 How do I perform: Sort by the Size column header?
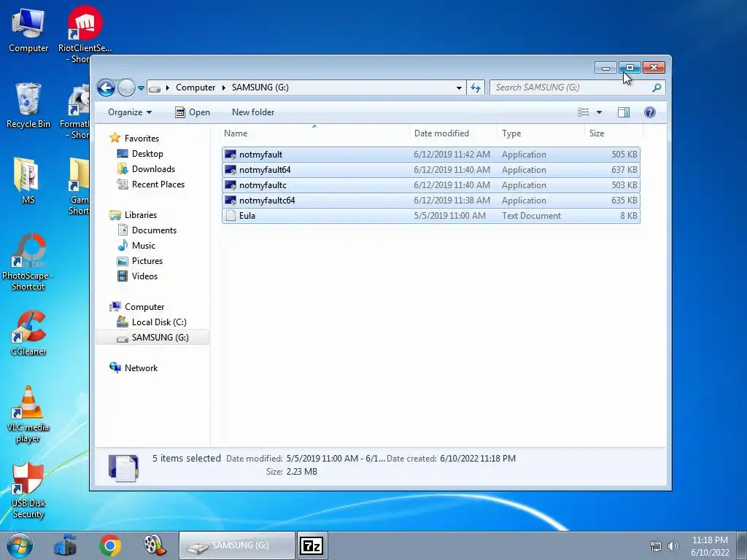tap(614, 133)
